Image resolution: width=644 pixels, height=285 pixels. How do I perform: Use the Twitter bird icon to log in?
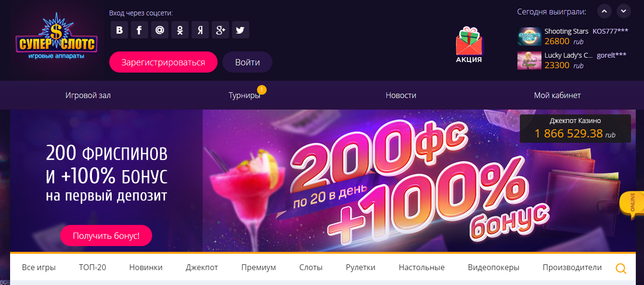[240, 30]
